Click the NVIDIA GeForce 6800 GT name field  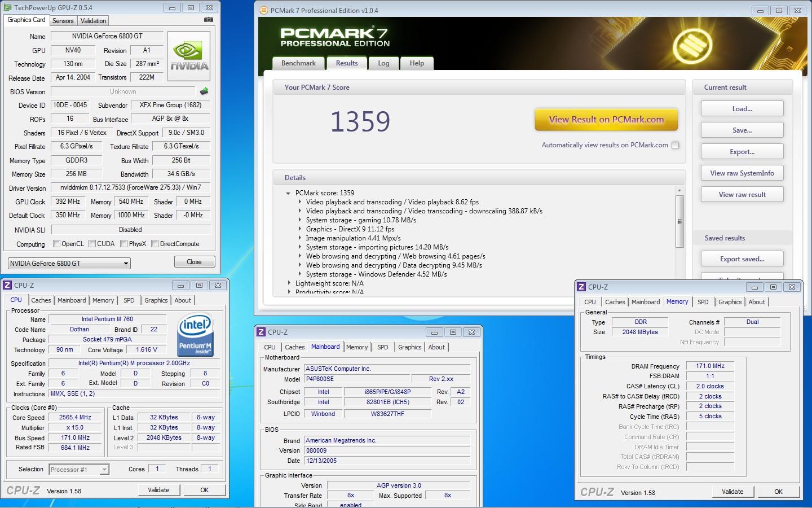tap(107, 36)
